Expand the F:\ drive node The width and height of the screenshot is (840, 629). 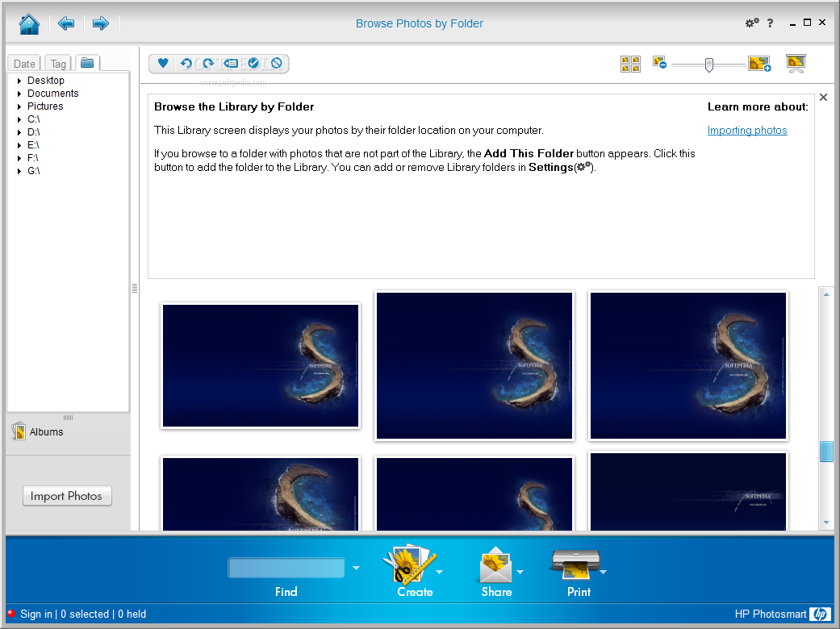tap(19, 158)
